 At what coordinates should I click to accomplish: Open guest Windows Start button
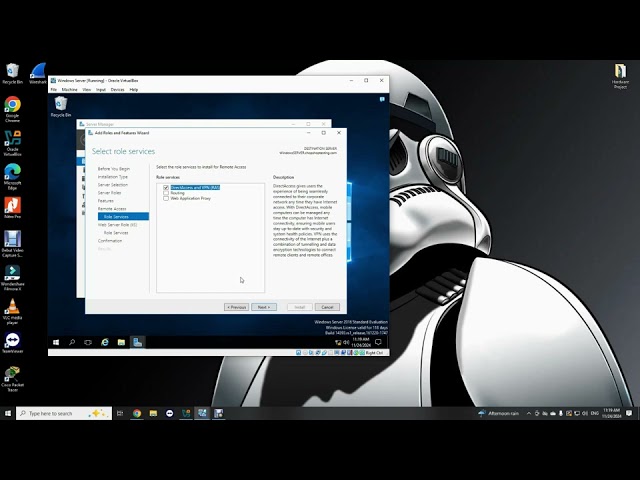point(56,342)
